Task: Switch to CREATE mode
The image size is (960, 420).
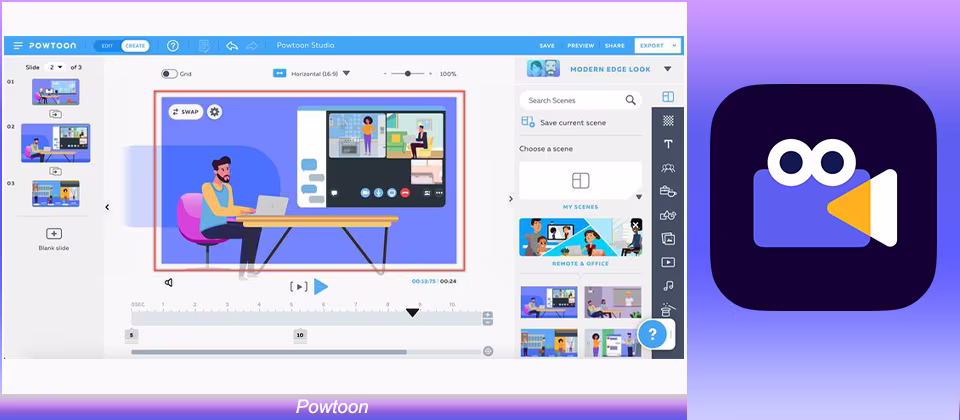Action: pyautogui.click(x=135, y=46)
